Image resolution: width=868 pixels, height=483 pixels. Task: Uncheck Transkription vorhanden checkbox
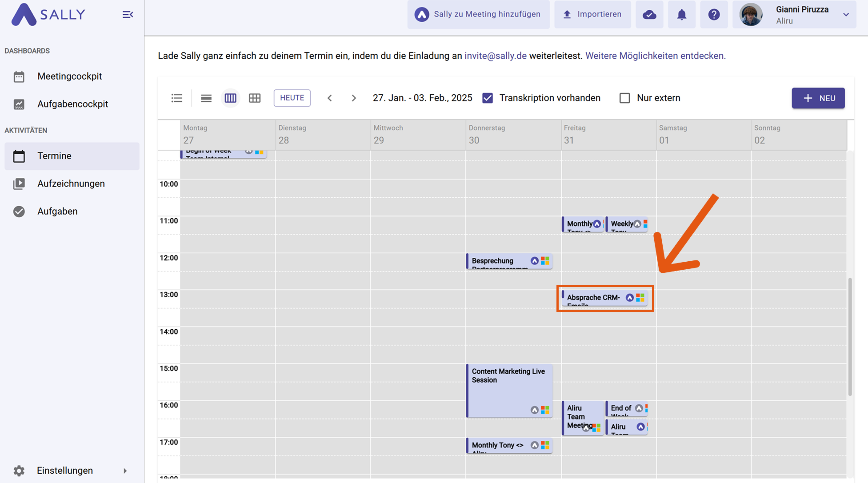coord(488,98)
